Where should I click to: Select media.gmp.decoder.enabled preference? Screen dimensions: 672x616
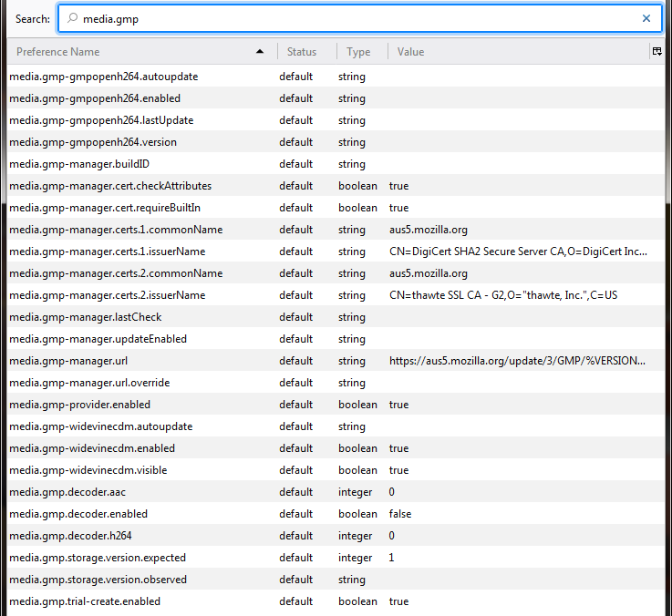pos(78,513)
